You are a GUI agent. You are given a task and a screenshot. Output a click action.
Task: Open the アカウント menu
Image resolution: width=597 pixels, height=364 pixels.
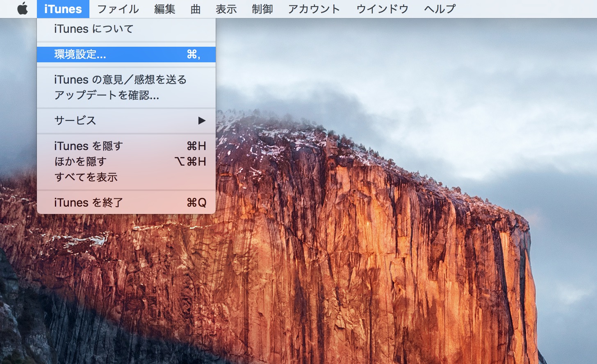coord(314,9)
